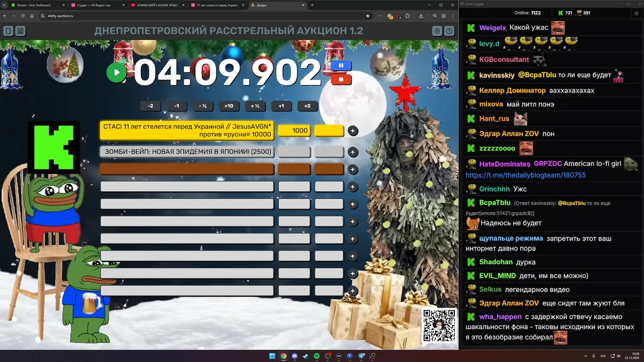644x362 pixels.
Task: Open the browser downloads icon
Action: pyautogui.click(x=421, y=16)
